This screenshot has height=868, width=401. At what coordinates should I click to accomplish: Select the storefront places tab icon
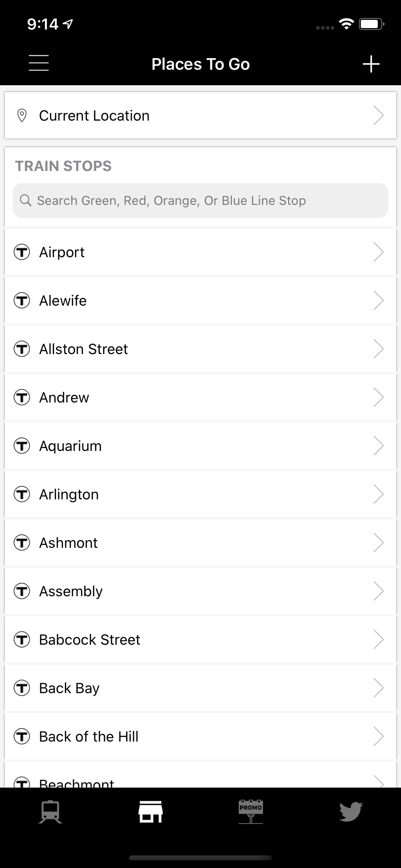[151, 812]
